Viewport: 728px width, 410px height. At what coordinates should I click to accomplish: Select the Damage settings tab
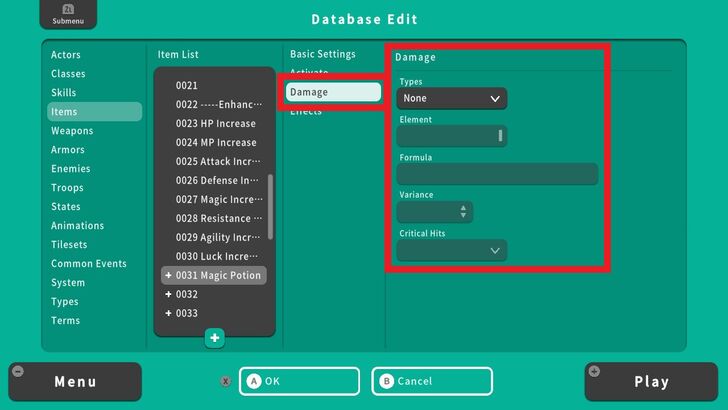tap(333, 92)
